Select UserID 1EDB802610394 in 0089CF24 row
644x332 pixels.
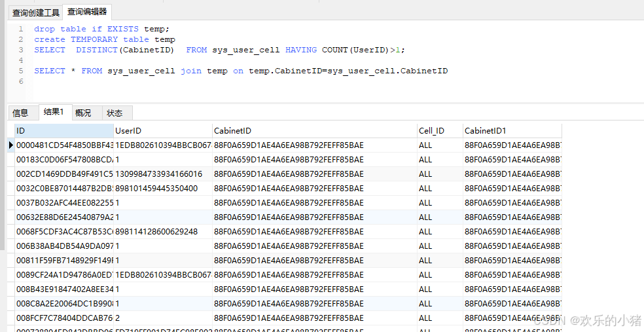(x=163, y=274)
